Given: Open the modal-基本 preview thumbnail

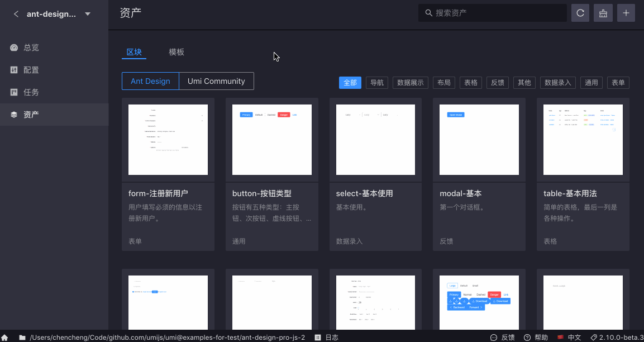Looking at the screenshot, I should click(479, 140).
